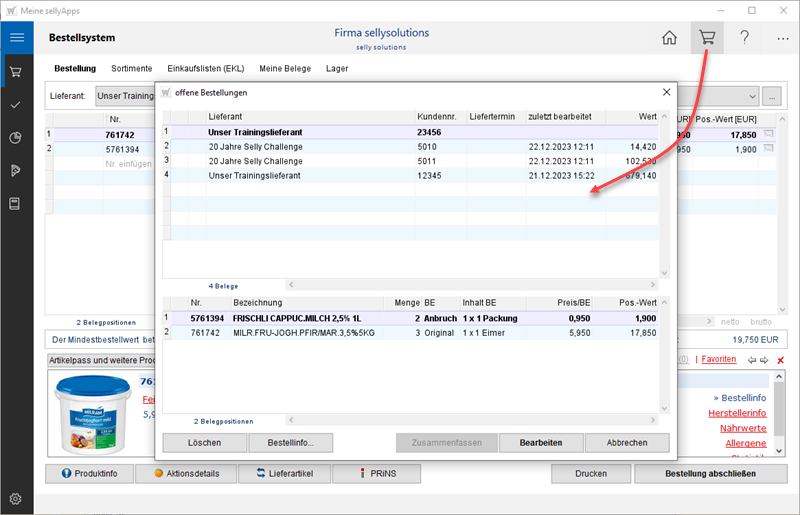The height and width of the screenshot is (515, 800).
Task: Click the ellipsis button next to Lieferant dropdown
Action: [x=772, y=97]
